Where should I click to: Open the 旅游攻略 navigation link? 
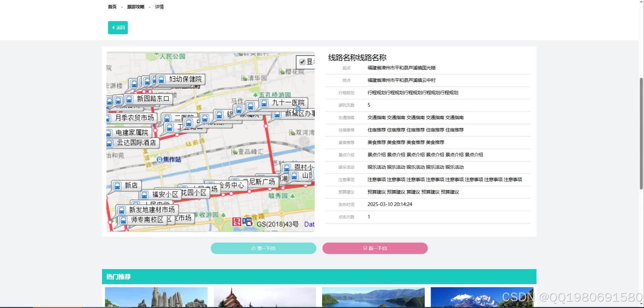pos(136,7)
